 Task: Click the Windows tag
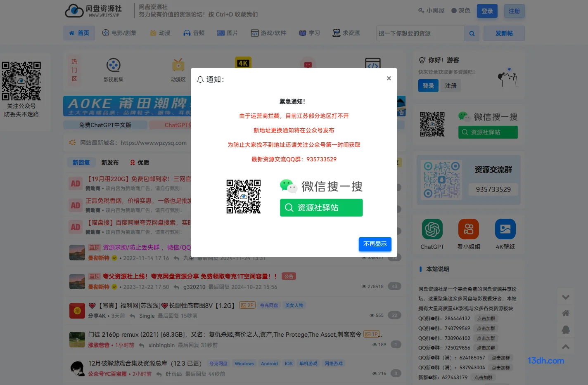point(244,364)
